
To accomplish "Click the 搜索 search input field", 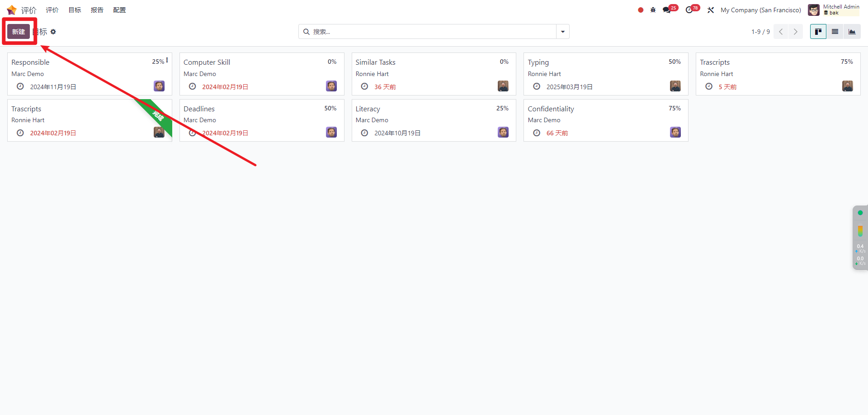I will click(429, 32).
